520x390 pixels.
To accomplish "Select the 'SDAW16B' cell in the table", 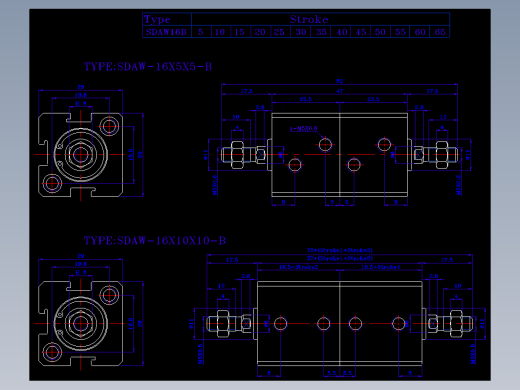I will (167, 32).
